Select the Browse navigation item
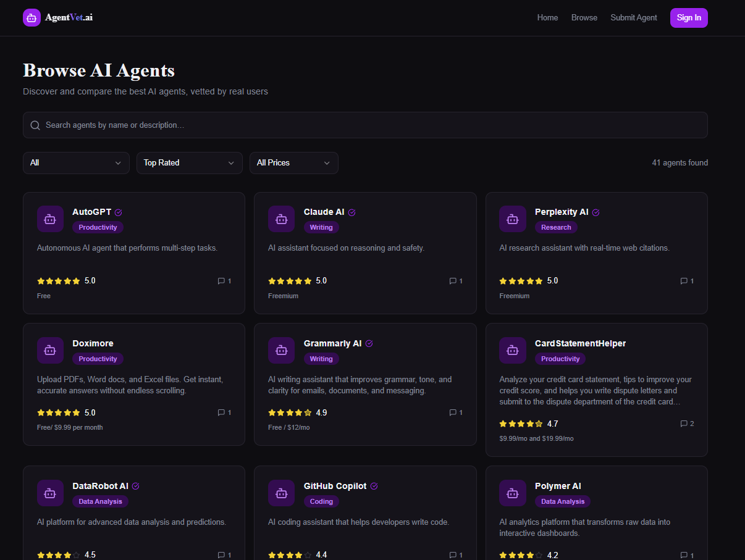 tap(584, 17)
